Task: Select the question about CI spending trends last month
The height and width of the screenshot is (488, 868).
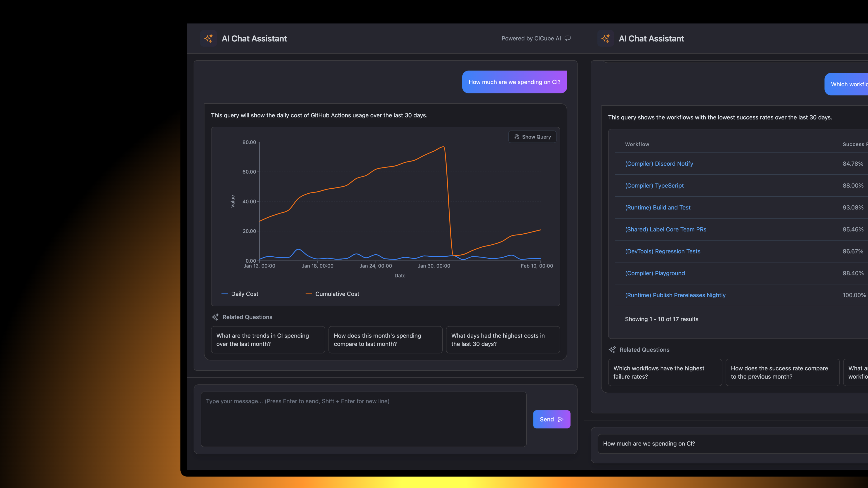Action: click(x=268, y=340)
